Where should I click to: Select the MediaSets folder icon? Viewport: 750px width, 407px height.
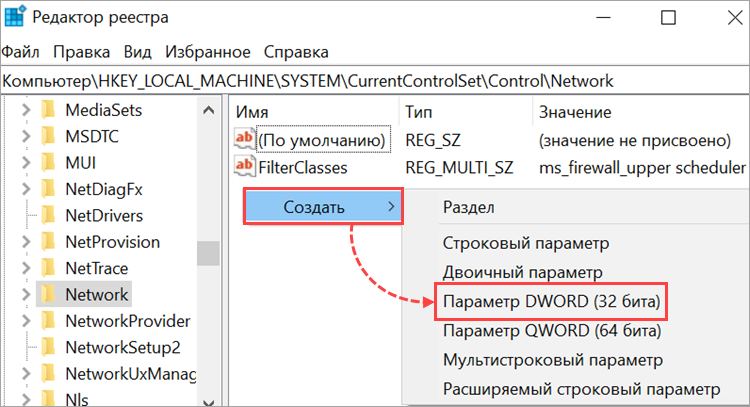pos(48,110)
